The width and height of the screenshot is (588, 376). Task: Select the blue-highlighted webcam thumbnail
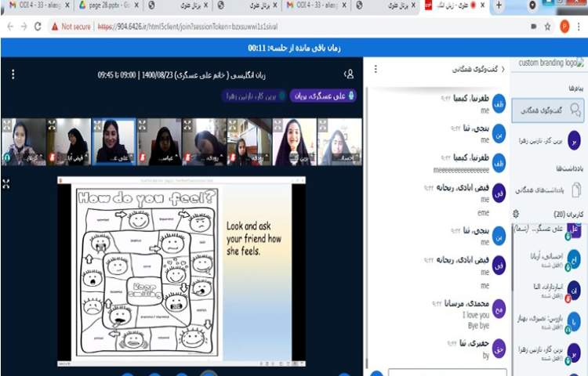click(x=113, y=141)
